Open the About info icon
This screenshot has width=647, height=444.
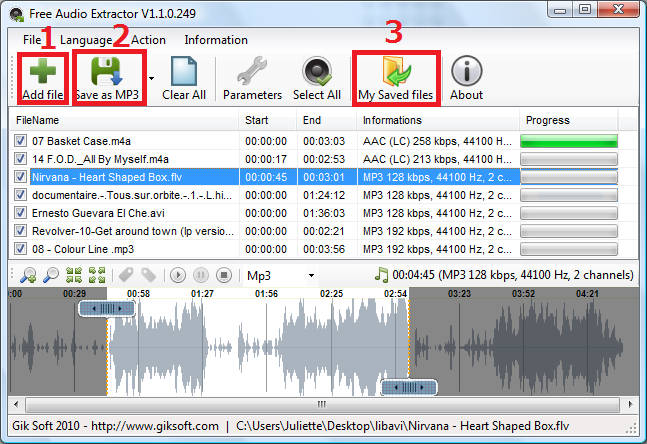tap(466, 71)
